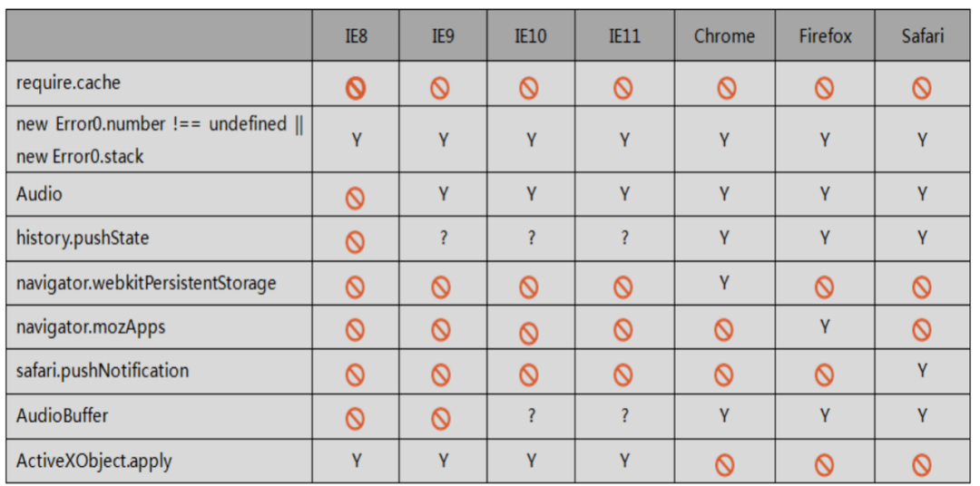Select the Firefox column header
Viewport: 980px width, 486px height.
point(825,36)
